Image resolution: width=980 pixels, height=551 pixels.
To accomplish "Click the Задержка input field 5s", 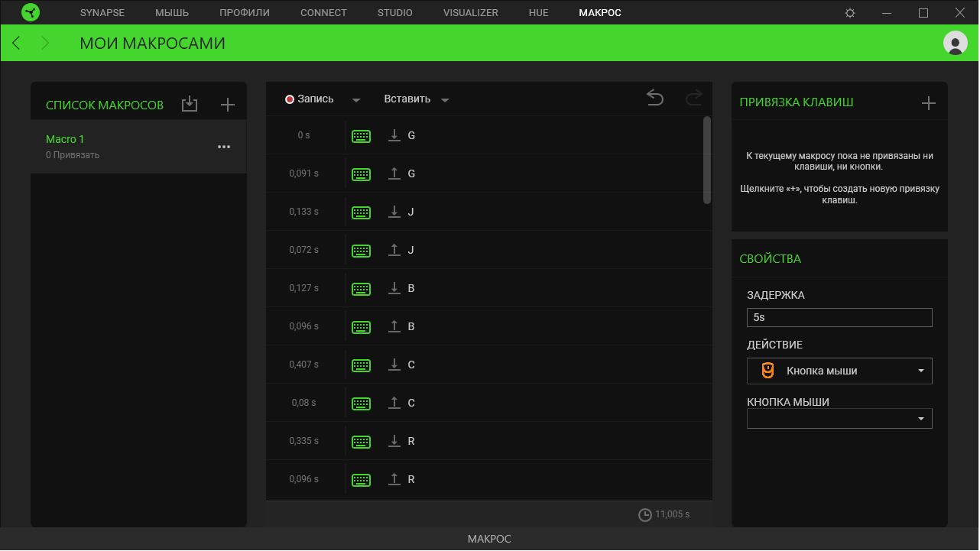I will 839,317.
